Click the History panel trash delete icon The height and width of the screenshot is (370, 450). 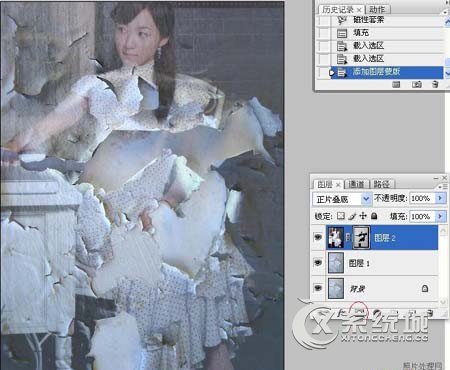tap(435, 84)
